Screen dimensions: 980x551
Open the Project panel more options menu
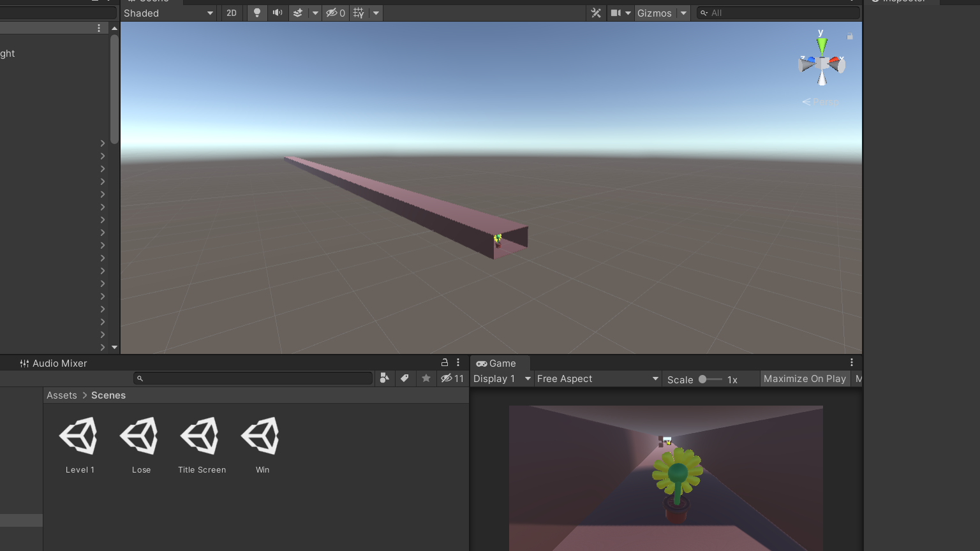458,362
